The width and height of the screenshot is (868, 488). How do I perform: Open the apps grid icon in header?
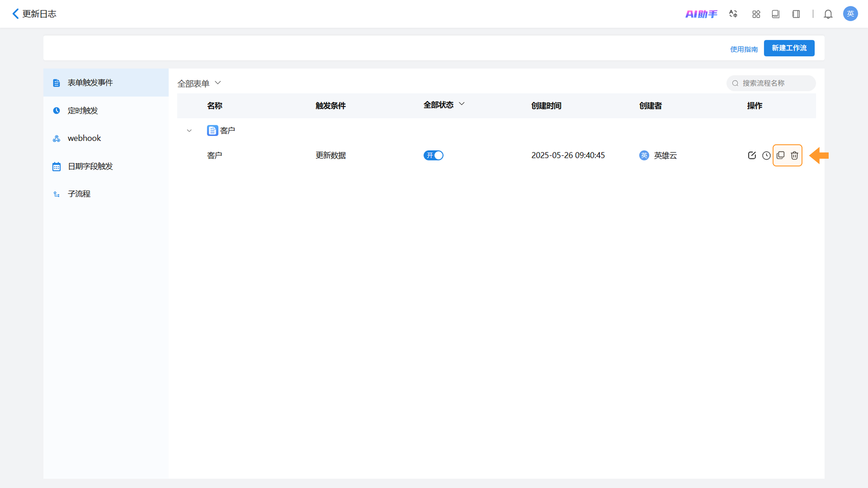pyautogui.click(x=756, y=14)
